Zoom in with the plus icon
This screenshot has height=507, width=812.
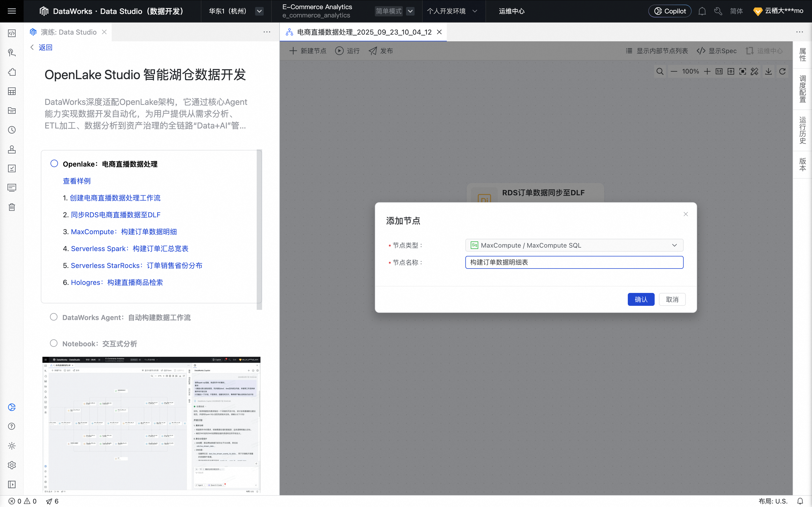click(x=707, y=71)
